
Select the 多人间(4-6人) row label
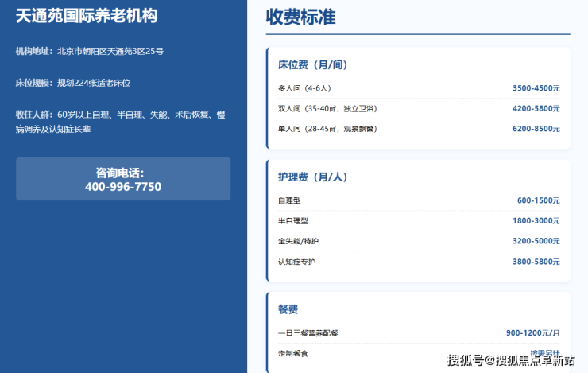(x=304, y=88)
